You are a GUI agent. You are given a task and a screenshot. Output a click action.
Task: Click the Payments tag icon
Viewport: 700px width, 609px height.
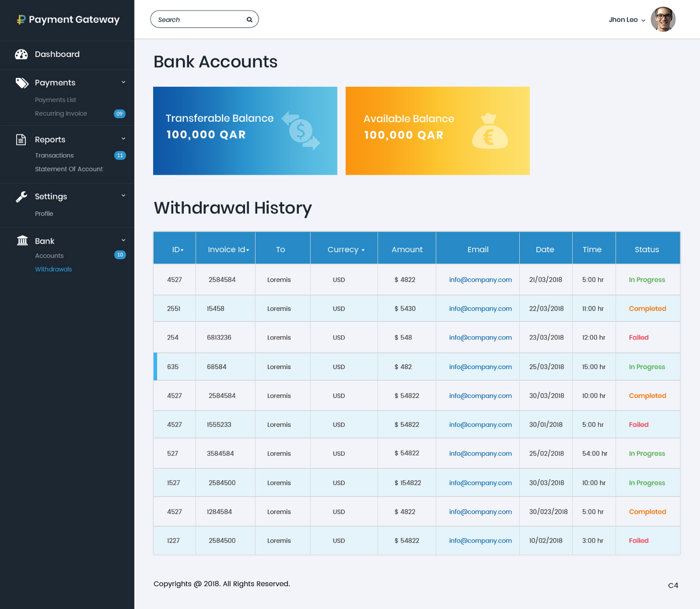(22, 83)
